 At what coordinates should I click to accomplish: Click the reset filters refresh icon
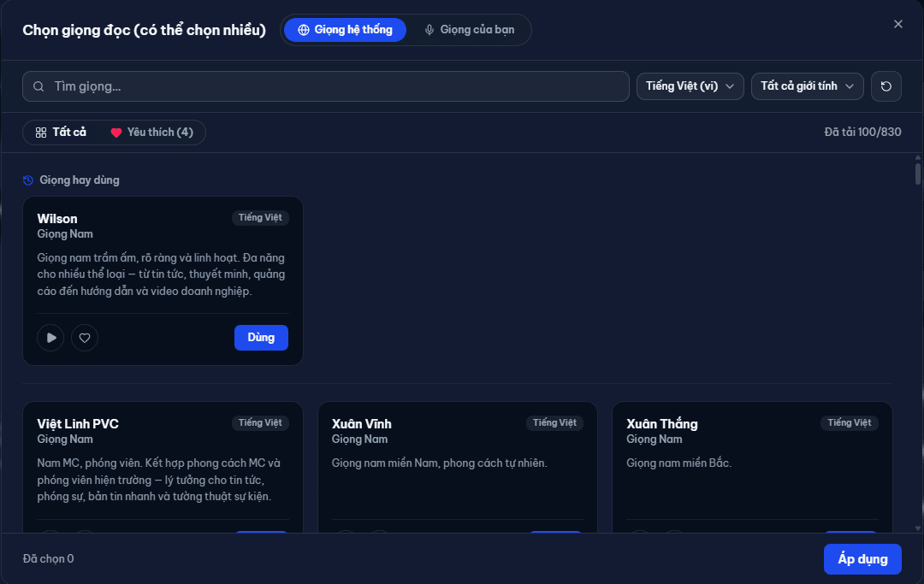pos(885,86)
